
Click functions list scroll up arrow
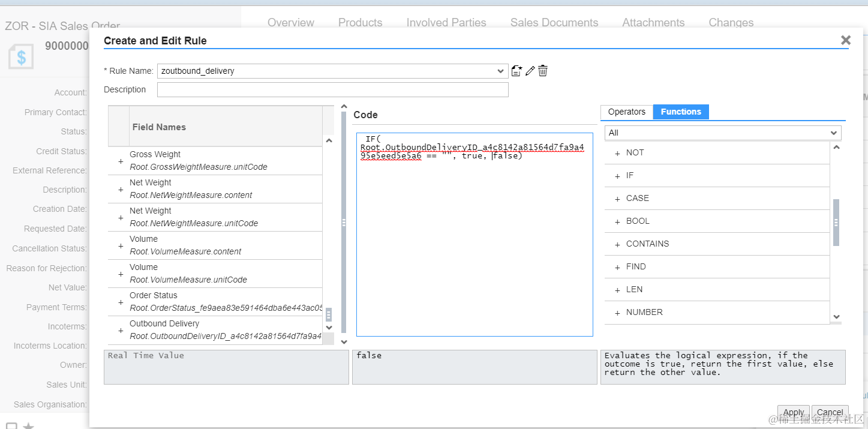[837, 148]
